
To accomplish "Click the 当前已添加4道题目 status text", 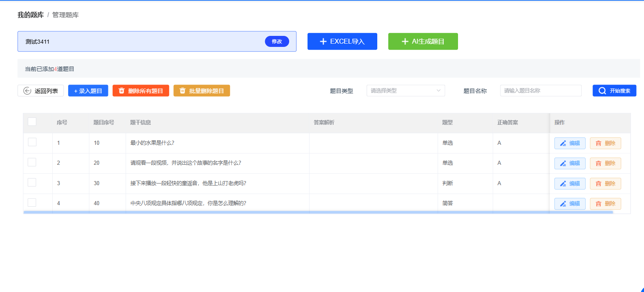I will point(49,69).
